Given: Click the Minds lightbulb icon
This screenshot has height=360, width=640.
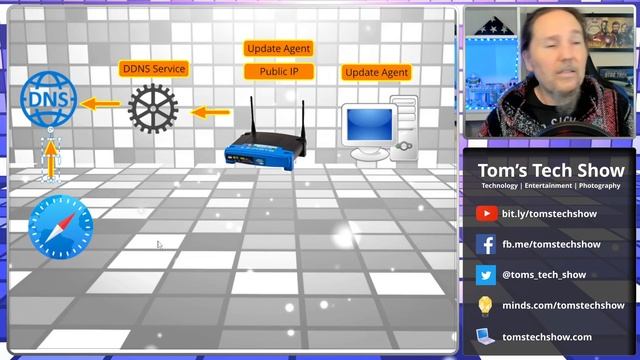Looking at the screenshot, I should click(485, 306).
